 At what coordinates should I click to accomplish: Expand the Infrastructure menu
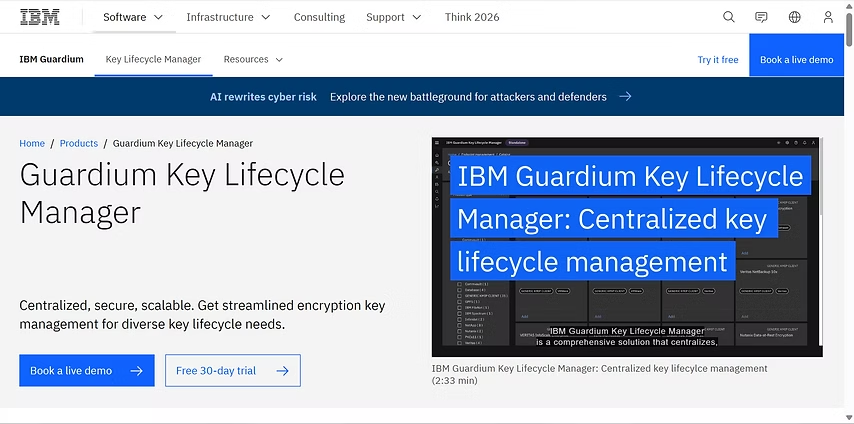[228, 17]
